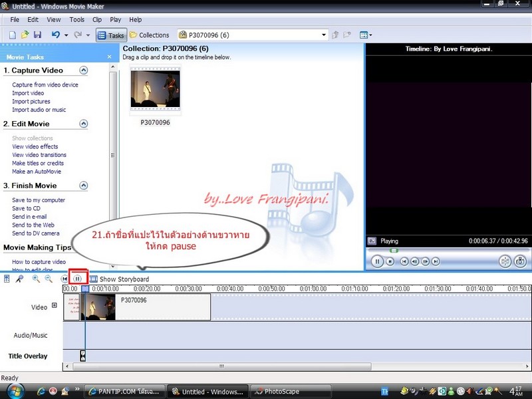This screenshot has height=399, width=532.
Task: Collapse the Capture Video section
Action: click(x=84, y=70)
